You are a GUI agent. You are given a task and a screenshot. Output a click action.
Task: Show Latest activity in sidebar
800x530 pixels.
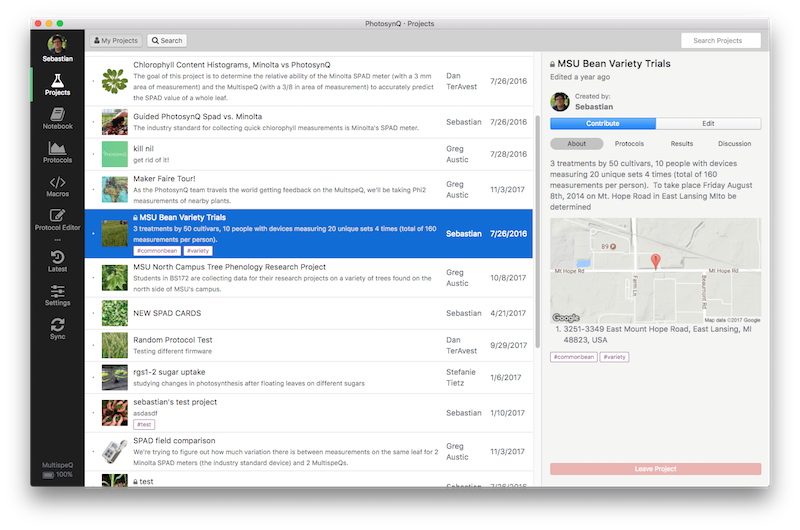[57, 261]
